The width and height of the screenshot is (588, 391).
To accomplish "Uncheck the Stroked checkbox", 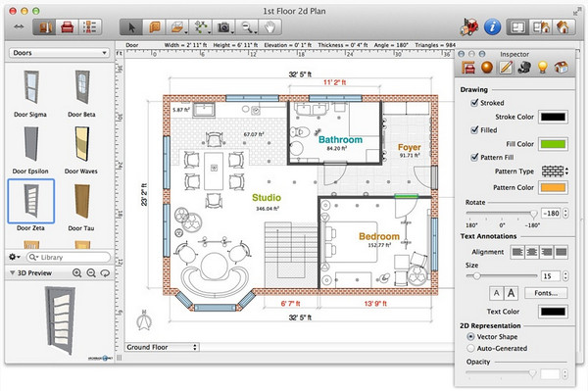I will click(x=474, y=102).
